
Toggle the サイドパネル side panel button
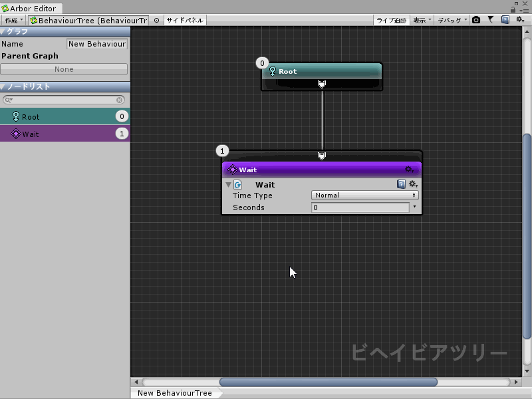point(185,21)
